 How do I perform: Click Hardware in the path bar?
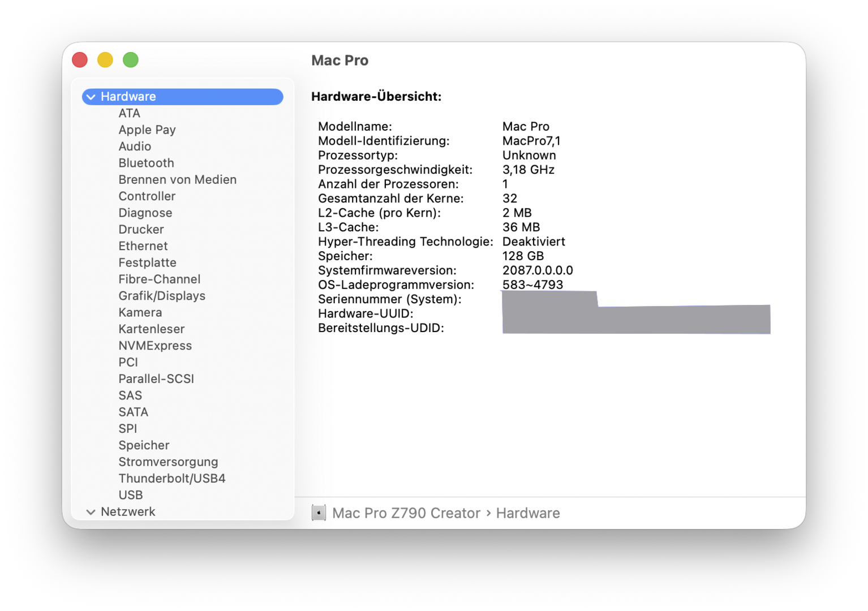[528, 513]
